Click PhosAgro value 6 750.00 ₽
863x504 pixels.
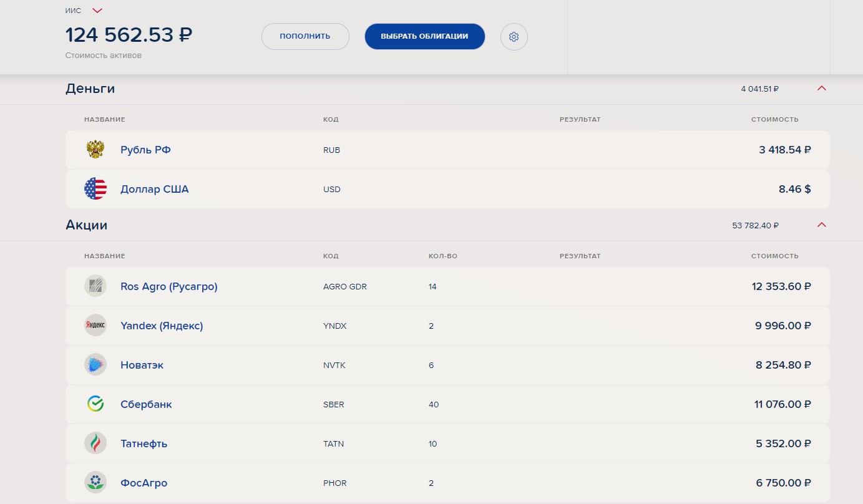point(784,483)
